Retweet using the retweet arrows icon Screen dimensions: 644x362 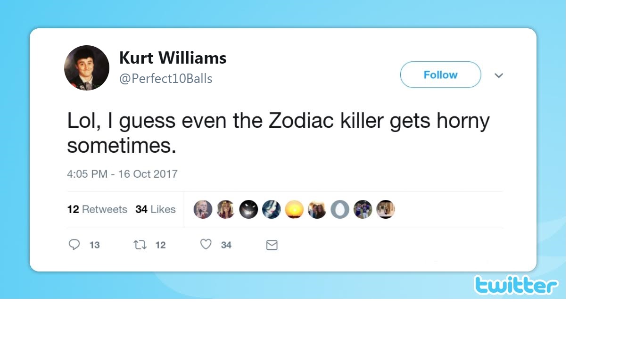pyautogui.click(x=140, y=245)
